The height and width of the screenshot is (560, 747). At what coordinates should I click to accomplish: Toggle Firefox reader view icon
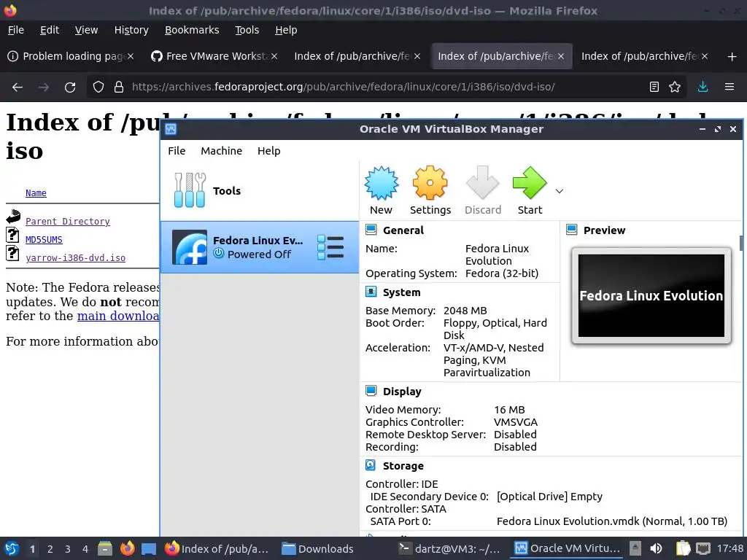point(654,87)
